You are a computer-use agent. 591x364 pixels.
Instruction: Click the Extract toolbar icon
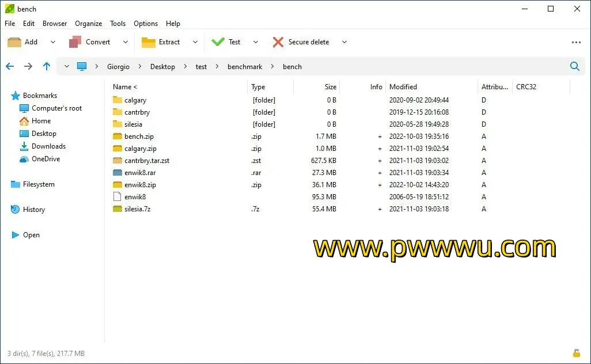pyautogui.click(x=149, y=42)
